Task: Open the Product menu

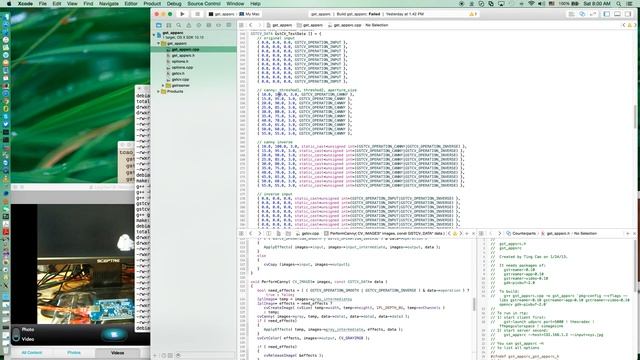Action: pyautogui.click(x=152, y=3)
